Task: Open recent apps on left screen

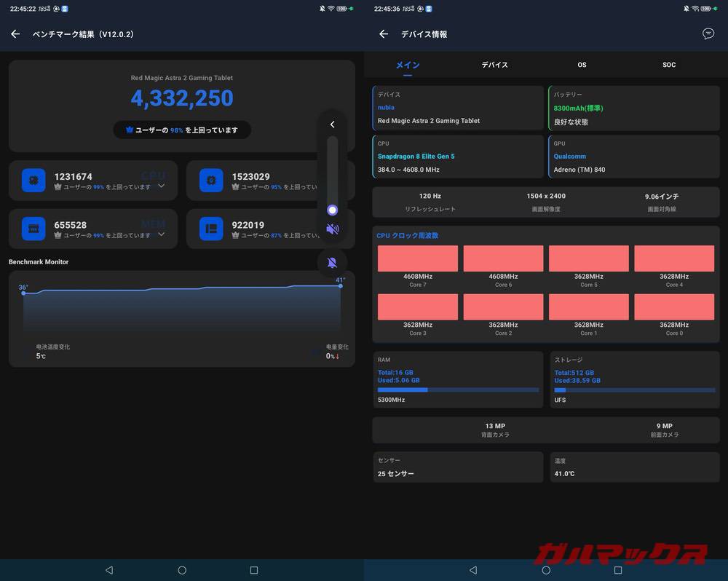Action: click(x=254, y=570)
